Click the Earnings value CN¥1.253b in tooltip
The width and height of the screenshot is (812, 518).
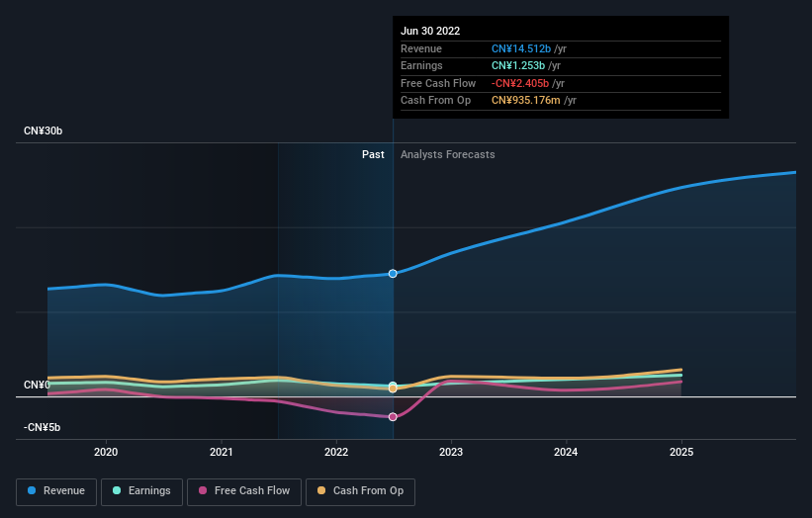point(518,65)
